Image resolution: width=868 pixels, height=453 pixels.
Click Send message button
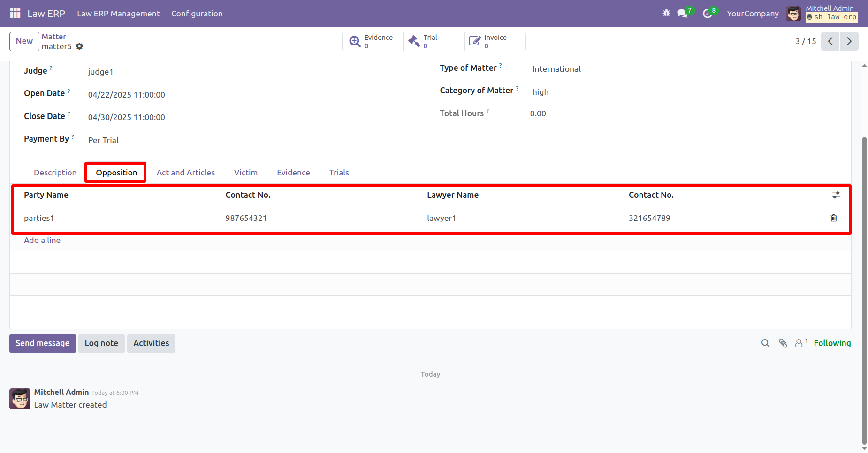[x=43, y=343]
